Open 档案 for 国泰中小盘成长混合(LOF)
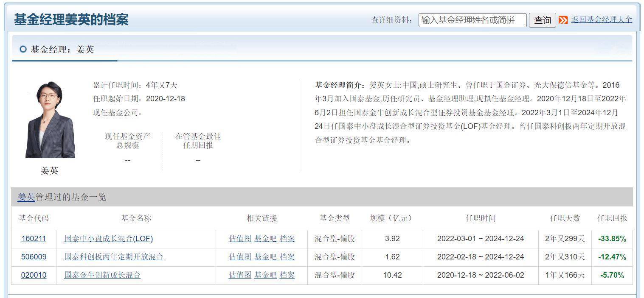644x298 pixels. click(x=288, y=239)
